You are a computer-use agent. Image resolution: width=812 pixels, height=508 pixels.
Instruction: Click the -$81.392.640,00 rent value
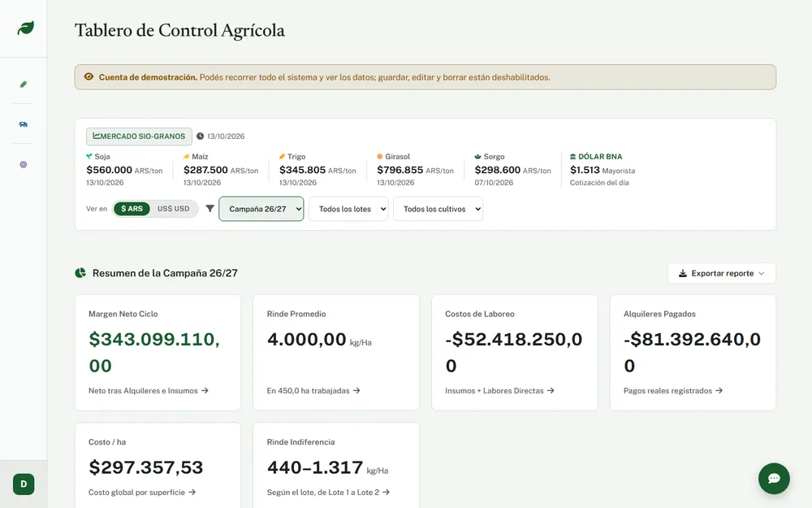tap(692, 352)
